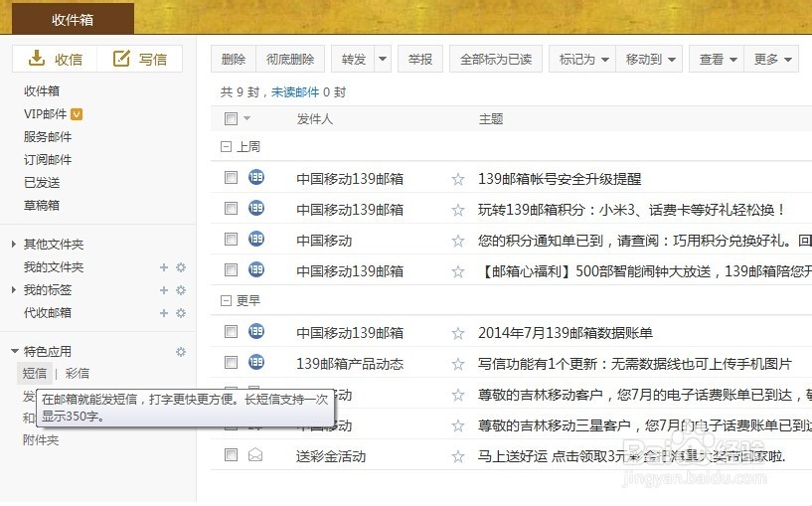This screenshot has width=812, height=506.
Task: Star the 尊敬的吉林移动客户 email
Action: pyautogui.click(x=458, y=396)
